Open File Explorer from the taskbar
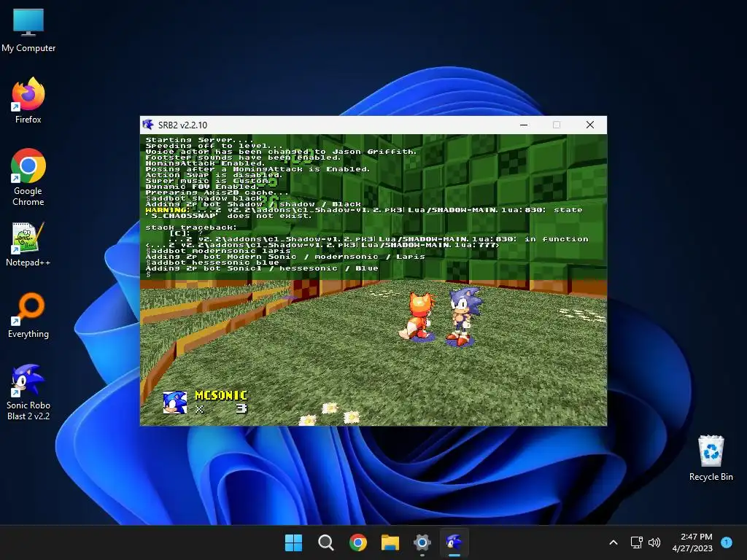This screenshot has height=560, width=747. click(390, 542)
